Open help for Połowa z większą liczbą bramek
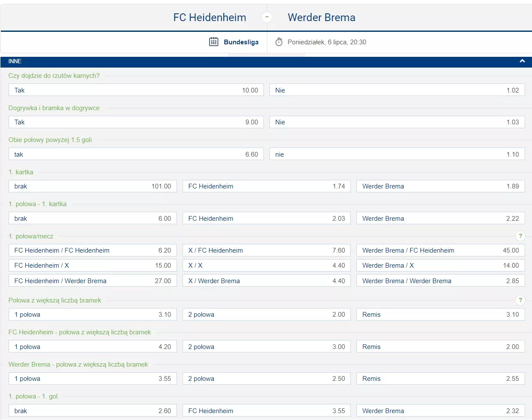Viewport: 532px width, 420px height. 520,300
